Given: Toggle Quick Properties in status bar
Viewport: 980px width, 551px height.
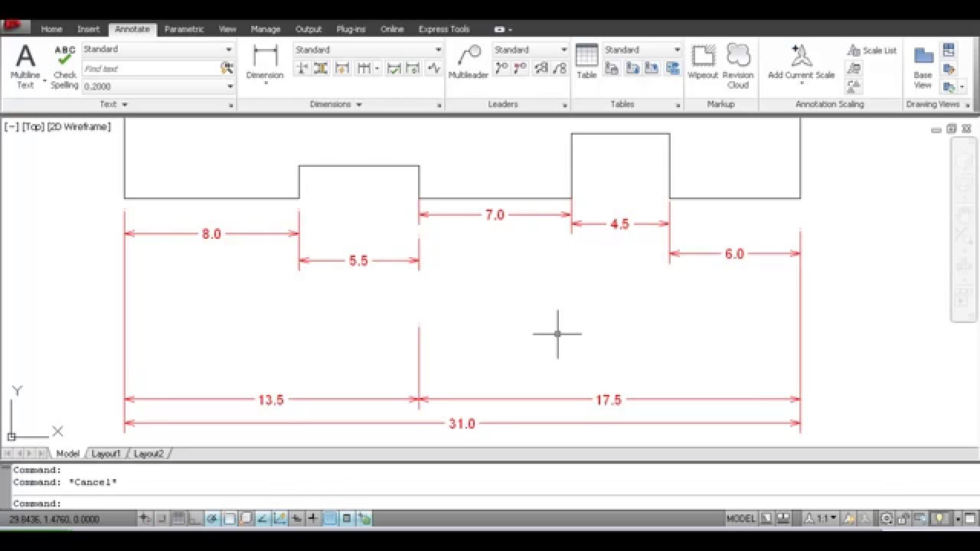Looking at the screenshot, I should [347, 519].
